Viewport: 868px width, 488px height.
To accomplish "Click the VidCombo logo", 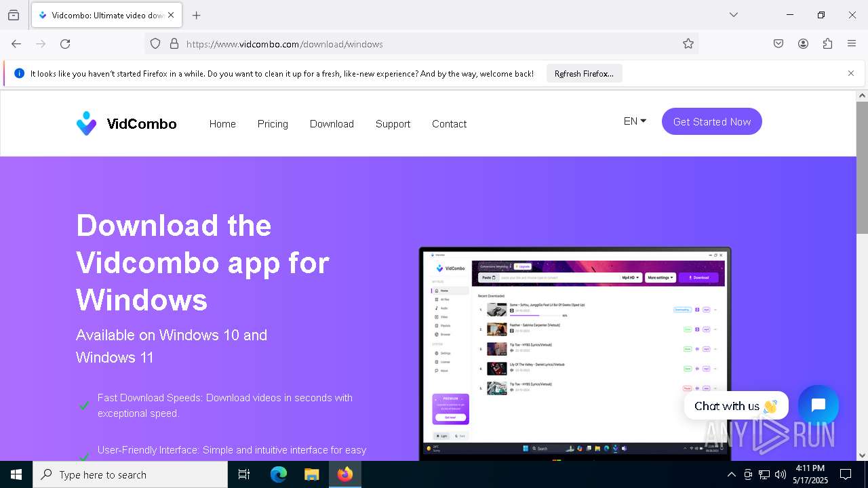I will coord(126,124).
